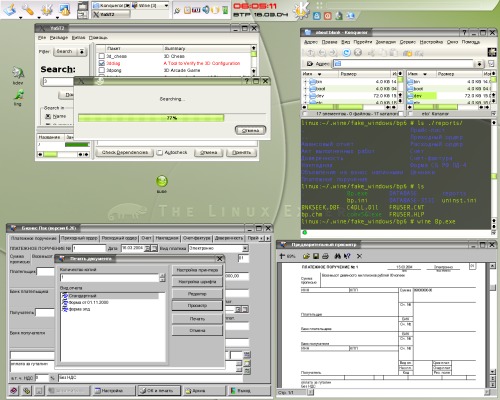Toggle left Konqueror pane status checkbox
500x400 pixels.
(304, 114)
